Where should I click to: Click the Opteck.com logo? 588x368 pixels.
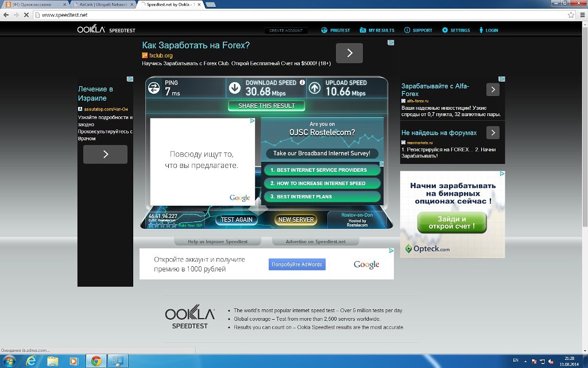(427, 248)
